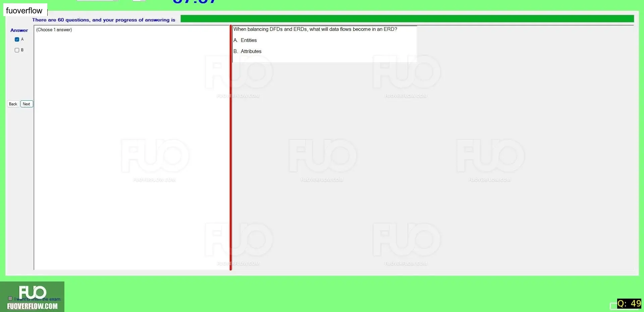Click the 'There are 60 questions' progress label
644x312 pixels.
pos(104,20)
